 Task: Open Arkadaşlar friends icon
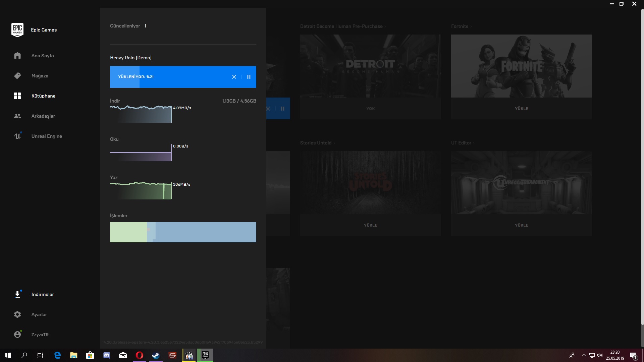coord(17,116)
